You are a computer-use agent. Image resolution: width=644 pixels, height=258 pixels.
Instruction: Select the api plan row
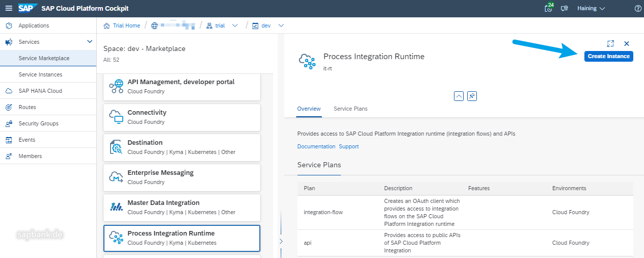point(465,243)
